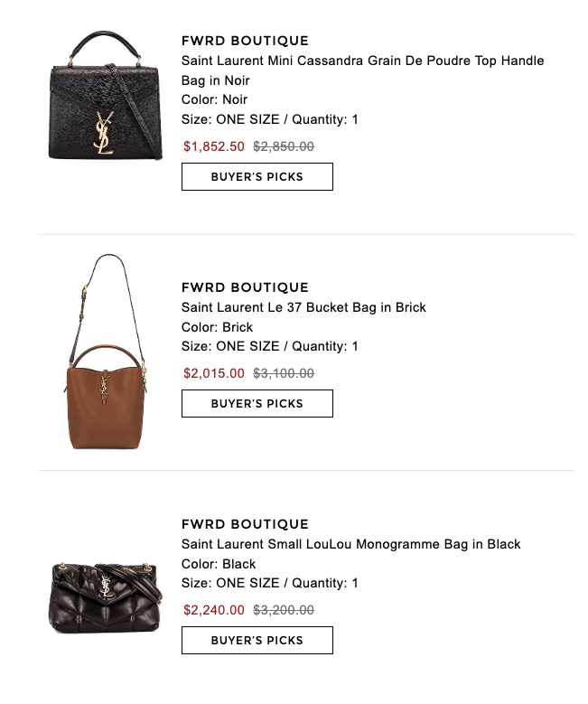Image resolution: width=588 pixels, height=704 pixels.
Task: Open the Small LouLou Monogramme Bag title
Action: coord(350,544)
